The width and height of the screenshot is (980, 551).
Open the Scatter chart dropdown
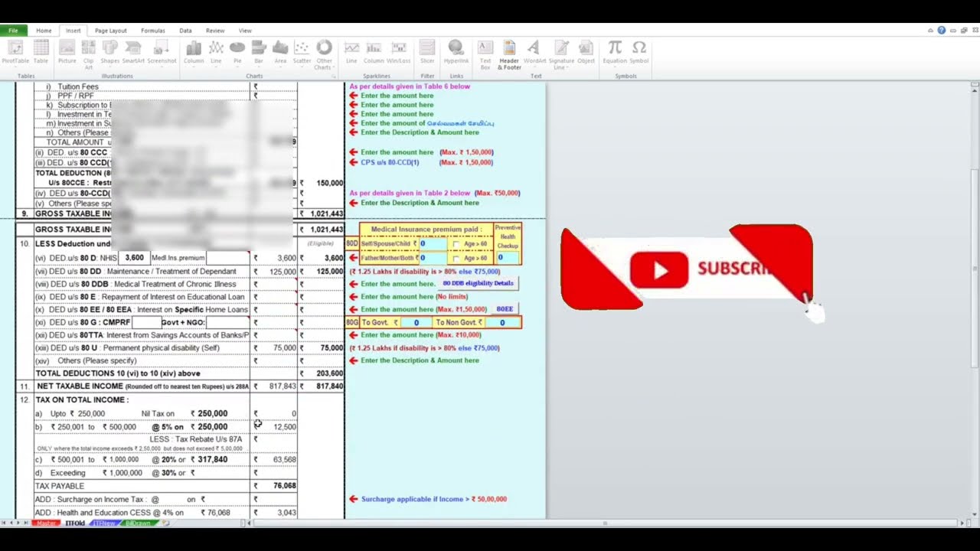(x=302, y=52)
